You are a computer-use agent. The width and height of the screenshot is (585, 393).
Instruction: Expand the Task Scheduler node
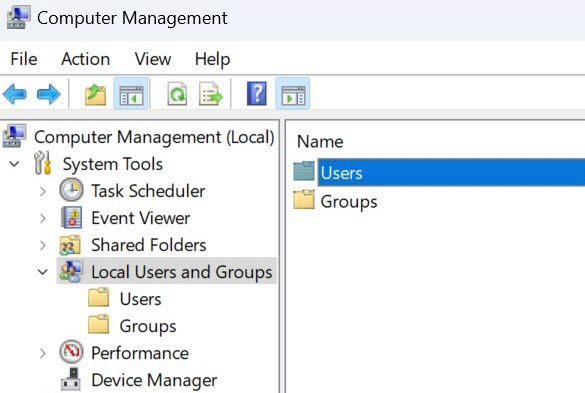pos(43,191)
